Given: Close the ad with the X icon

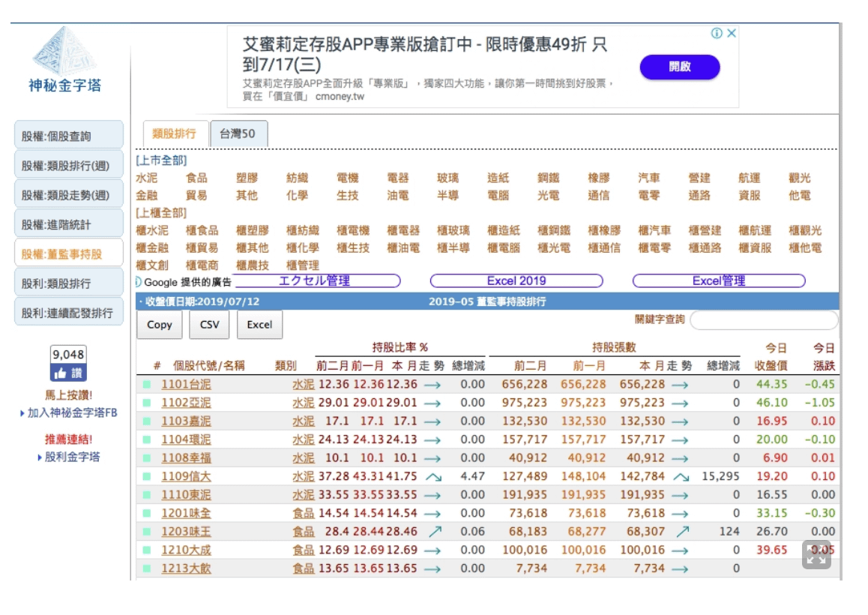Looking at the screenshot, I should point(732,33).
